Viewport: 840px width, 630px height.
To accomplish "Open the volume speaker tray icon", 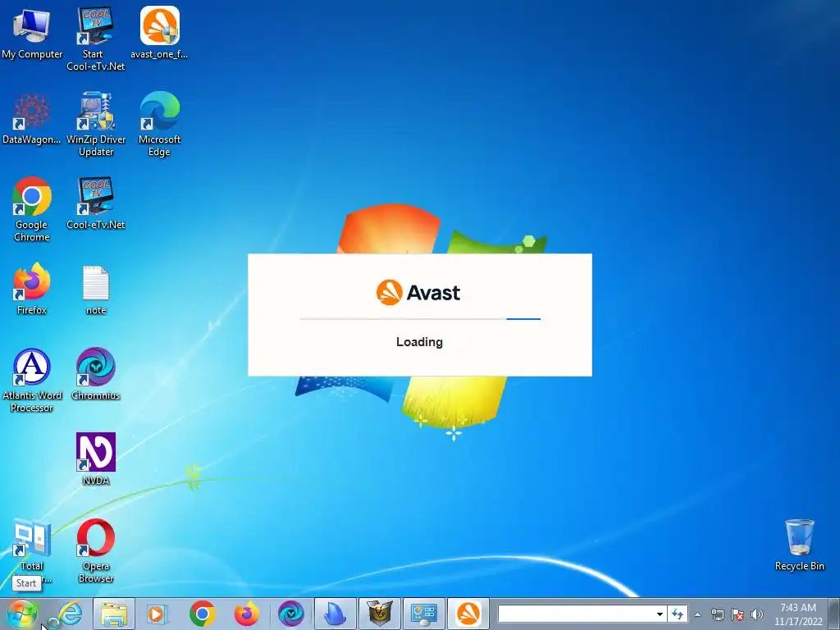I will coord(757,614).
